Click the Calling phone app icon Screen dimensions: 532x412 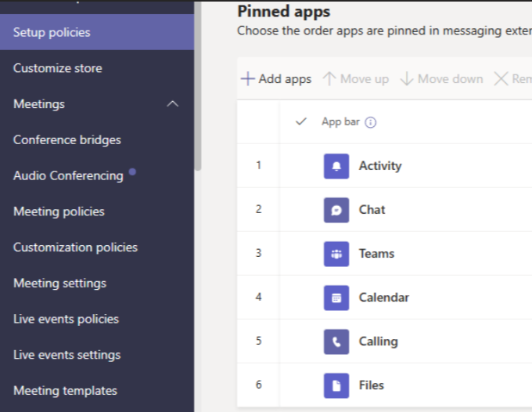coord(336,342)
